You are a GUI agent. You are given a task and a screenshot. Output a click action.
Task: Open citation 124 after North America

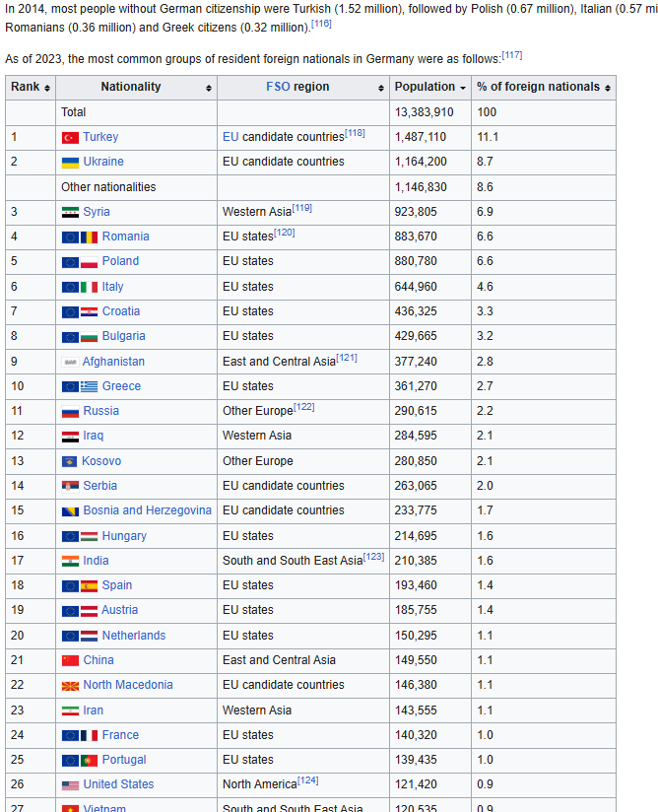[x=308, y=779]
